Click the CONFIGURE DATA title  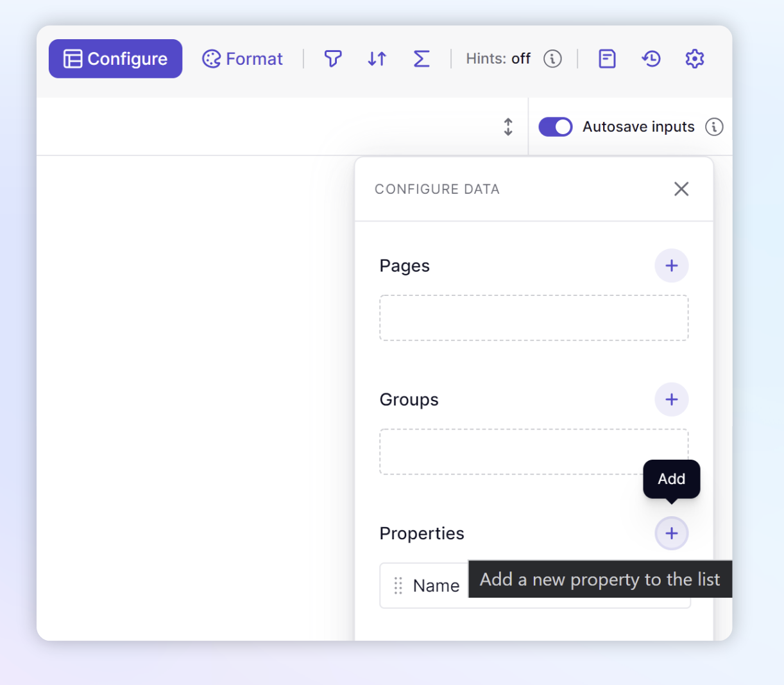[x=437, y=189]
